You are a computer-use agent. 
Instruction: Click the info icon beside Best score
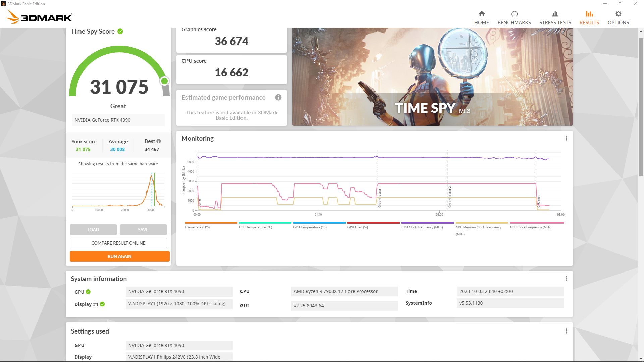159,141
